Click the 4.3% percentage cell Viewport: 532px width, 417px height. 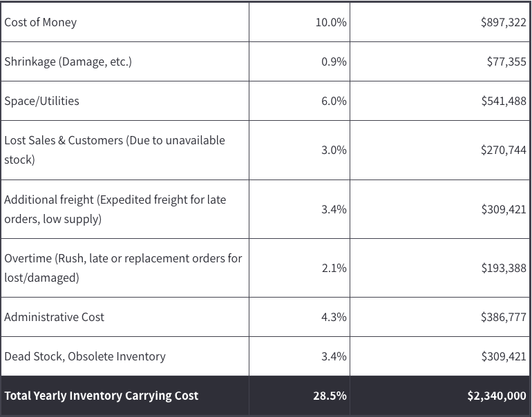click(334, 317)
